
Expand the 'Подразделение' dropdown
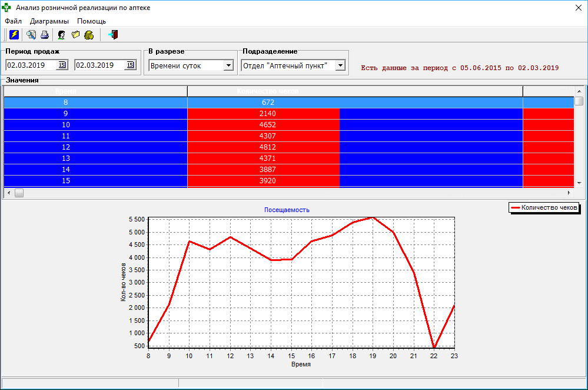340,66
